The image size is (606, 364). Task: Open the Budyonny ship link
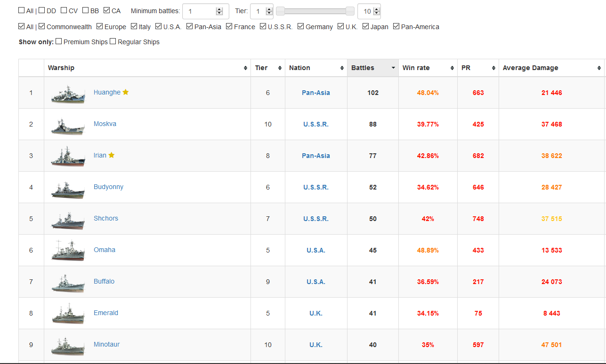(x=108, y=187)
